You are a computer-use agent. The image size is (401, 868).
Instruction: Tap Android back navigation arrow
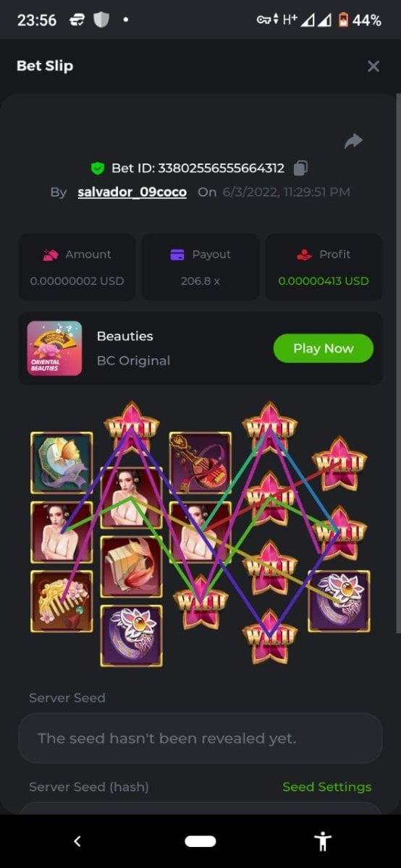(x=77, y=841)
